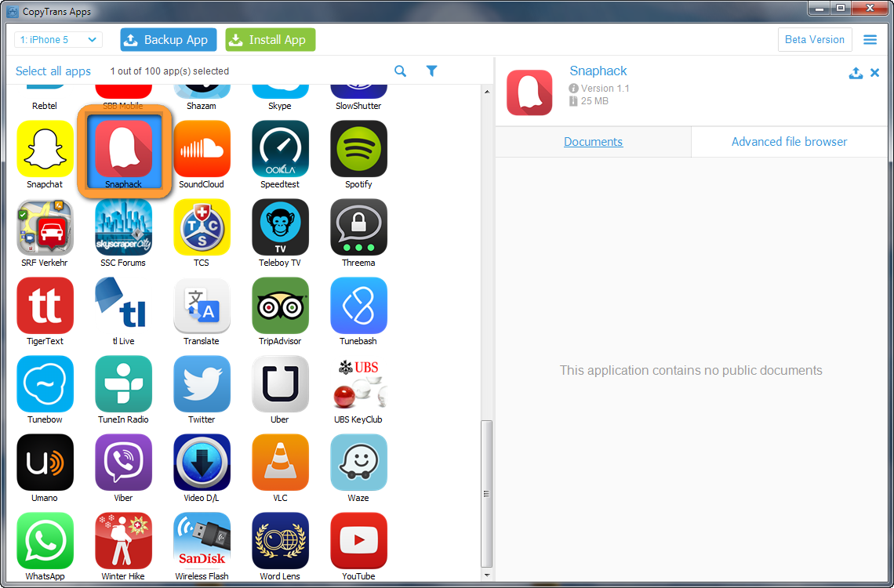The image size is (894, 588).
Task: Select the SRF Verkehr app icon
Action: 45,227
